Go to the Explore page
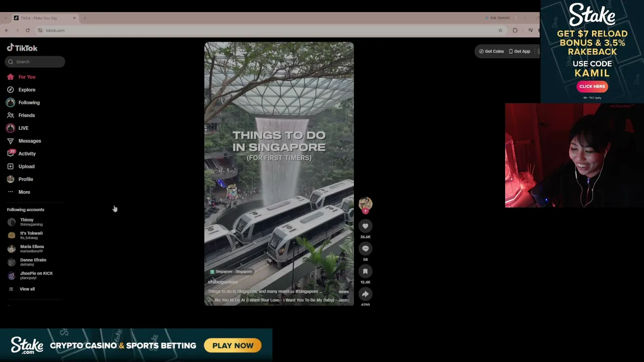Image resolution: width=644 pixels, height=362 pixels. tap(27, 89)
